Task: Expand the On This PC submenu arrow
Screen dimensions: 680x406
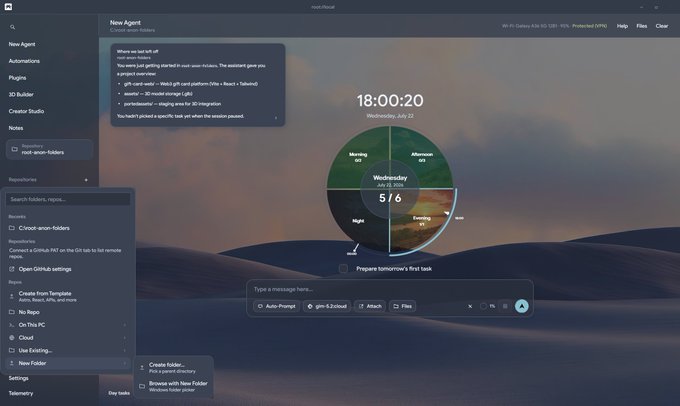Action: (x=125, y=325)
